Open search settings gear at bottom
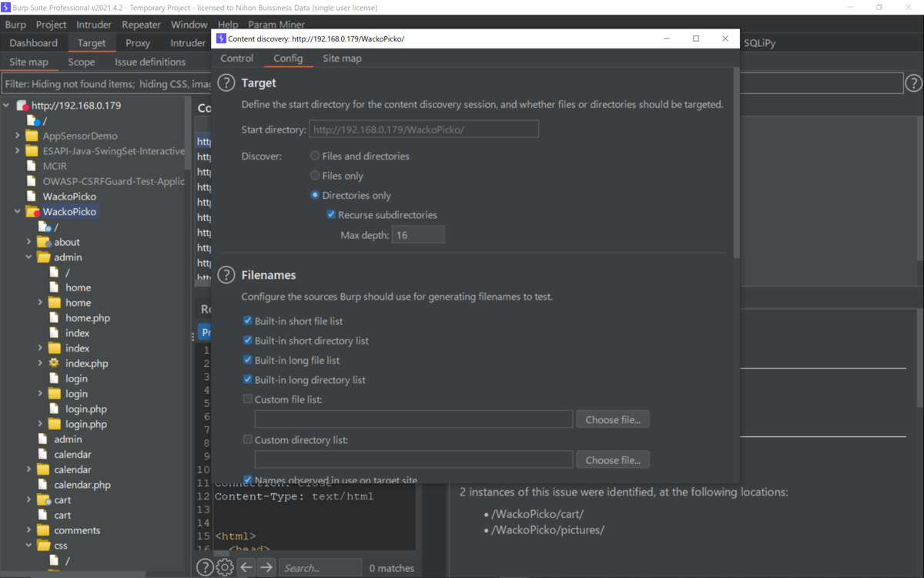 pyautogui.click(x=225, y=567)
